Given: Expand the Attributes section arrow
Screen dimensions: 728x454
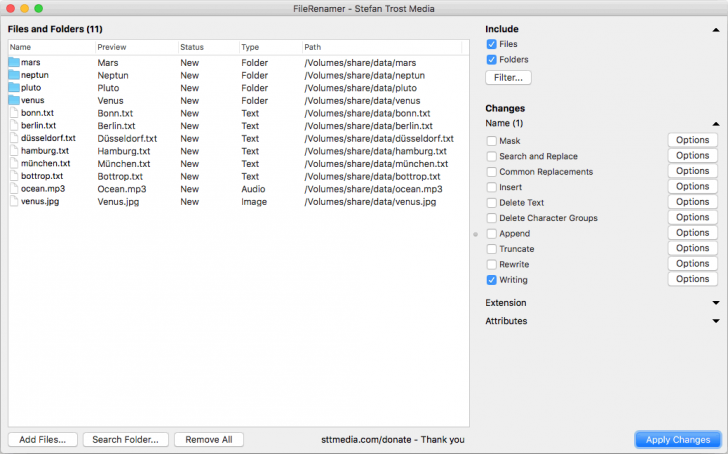Looking at the screenshot, I should click(x=716, y=321).
